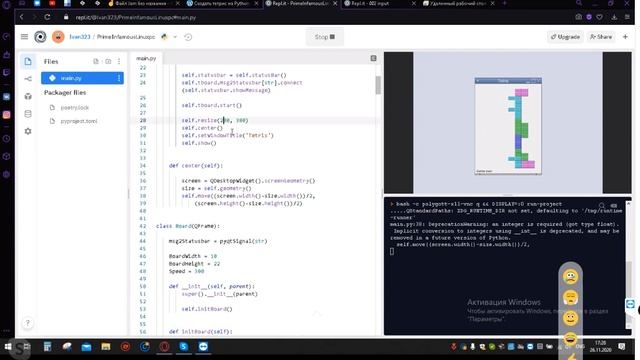Click the editor vertical scrollbar thumb

pyautogui.click(x=378, y=85)
